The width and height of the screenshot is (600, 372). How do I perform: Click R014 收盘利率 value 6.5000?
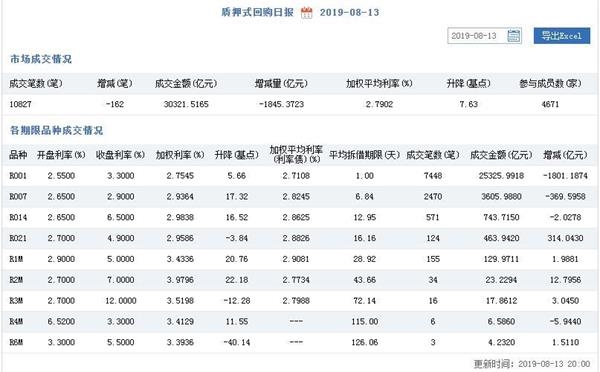tap(121, 217)
